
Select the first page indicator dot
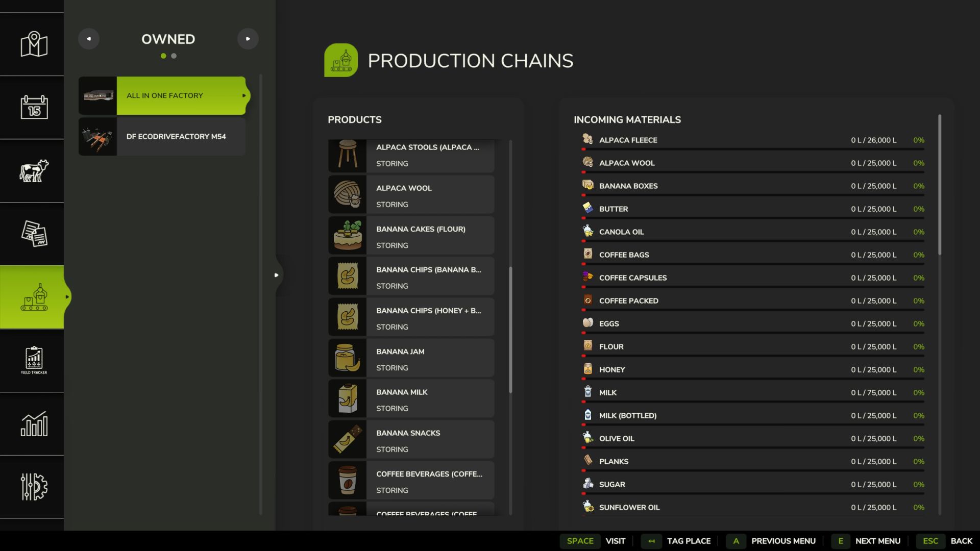(163, 56)
